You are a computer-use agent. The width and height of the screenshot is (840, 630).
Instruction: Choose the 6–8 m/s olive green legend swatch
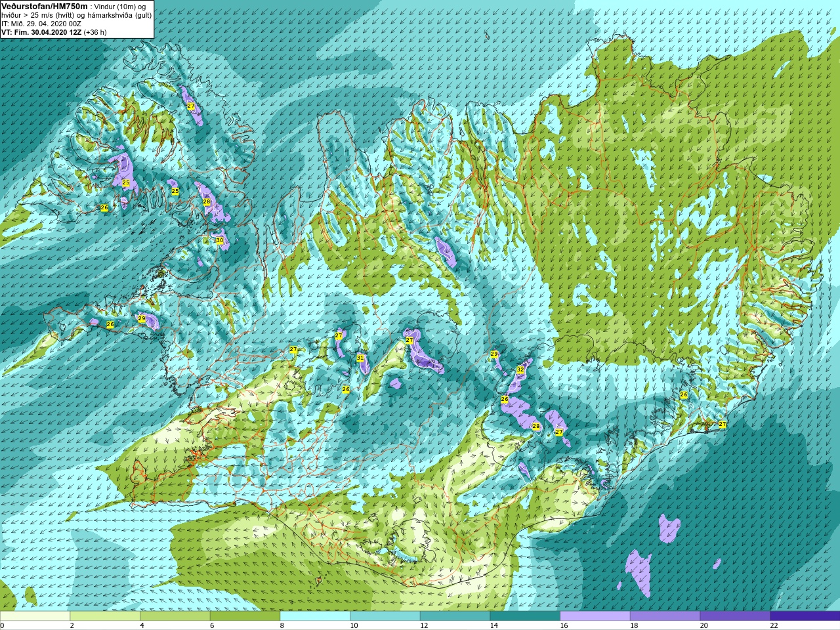point(245,616)
